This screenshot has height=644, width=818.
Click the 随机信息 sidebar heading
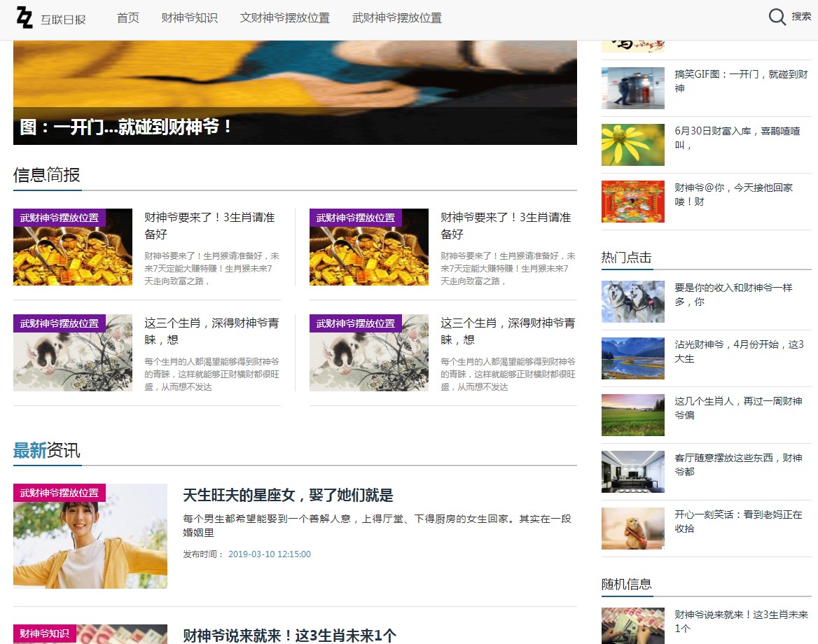point(627,584)
